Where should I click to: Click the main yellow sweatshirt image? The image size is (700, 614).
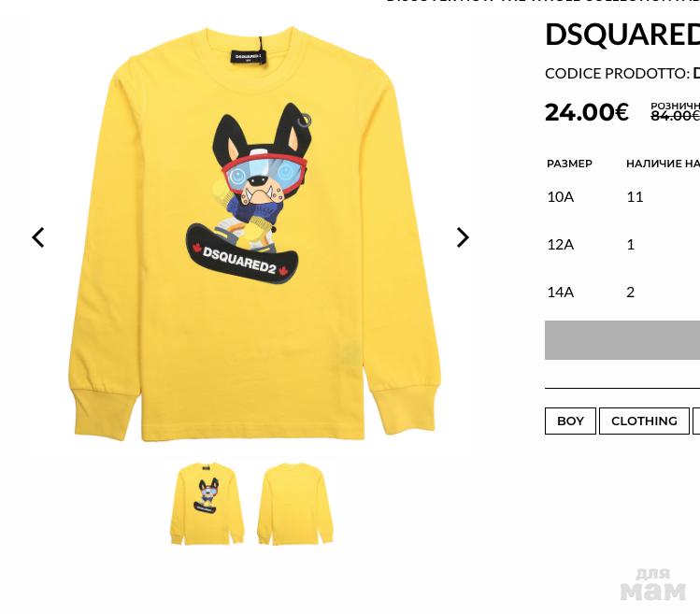coord(254,235)
